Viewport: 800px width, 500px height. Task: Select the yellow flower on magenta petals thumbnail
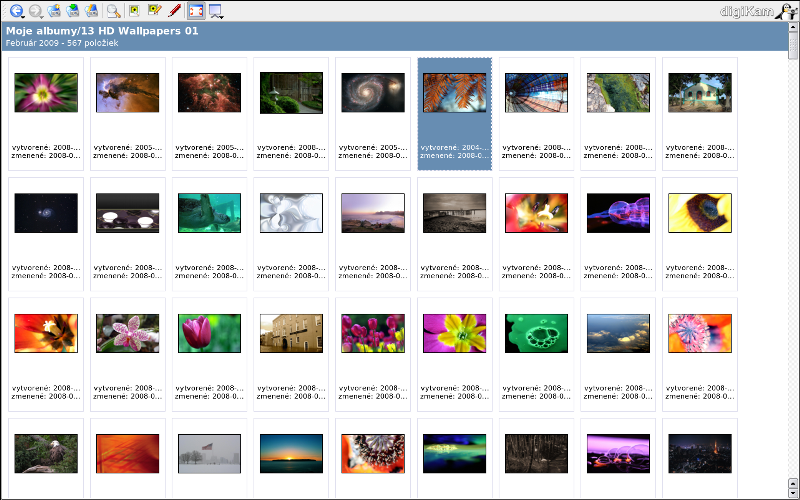tap(455, 333)
